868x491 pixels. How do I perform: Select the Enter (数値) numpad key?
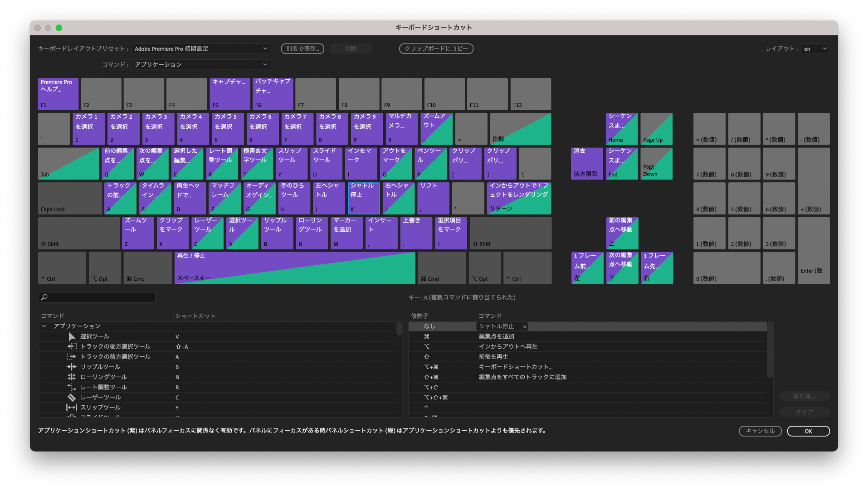pyautogui.click(x=814, y=250)
